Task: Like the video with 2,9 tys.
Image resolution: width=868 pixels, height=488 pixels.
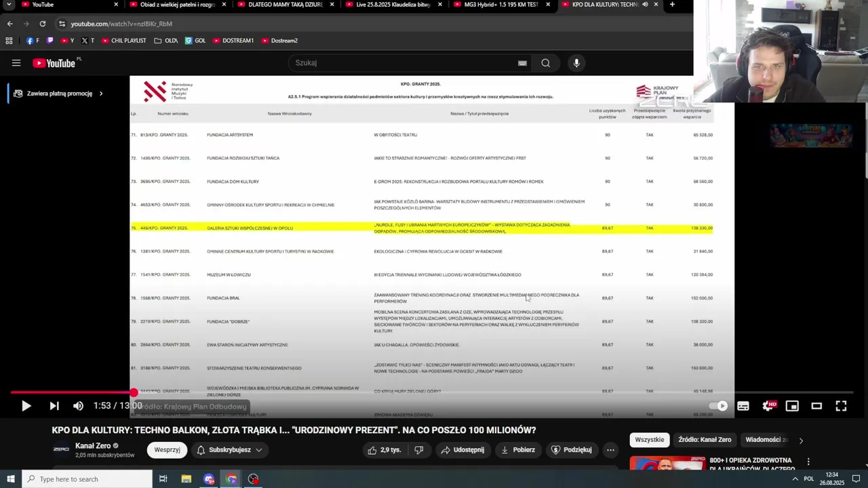Action: pos(384,450)
